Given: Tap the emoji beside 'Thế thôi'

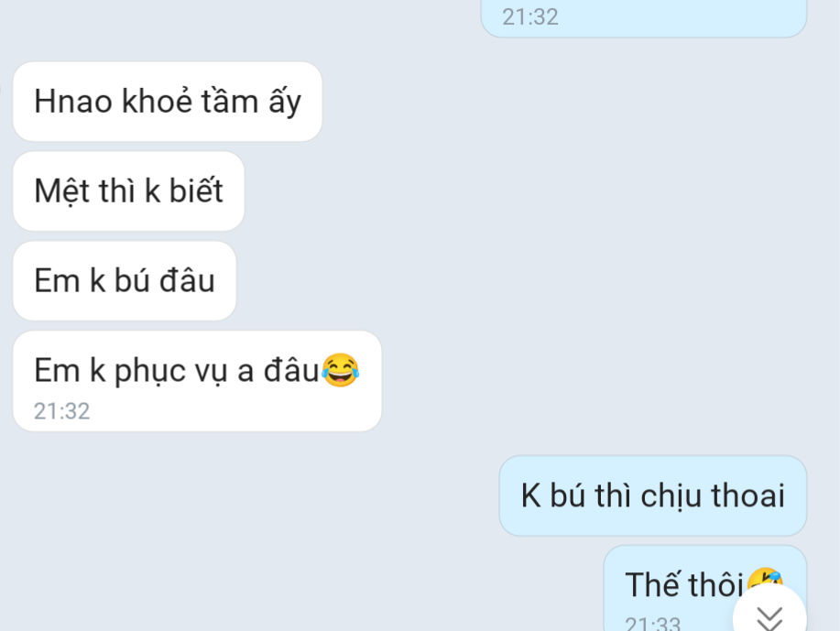Looking at the screenshot, I should [765, 580].
